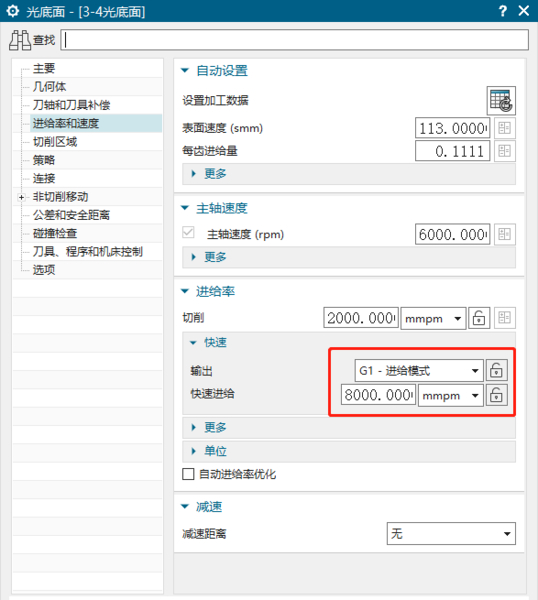Open the 减速距离 dropdown showing 无

pos(451,533)
